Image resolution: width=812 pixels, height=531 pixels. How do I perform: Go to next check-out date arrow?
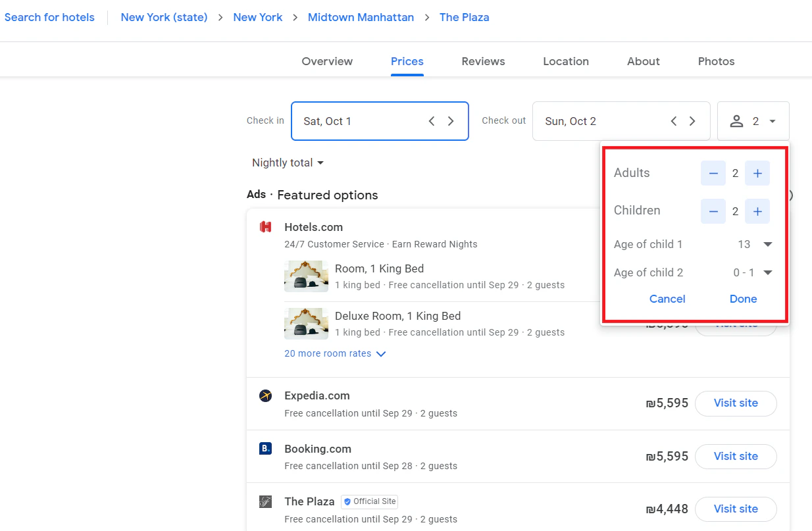pos(692,121)
